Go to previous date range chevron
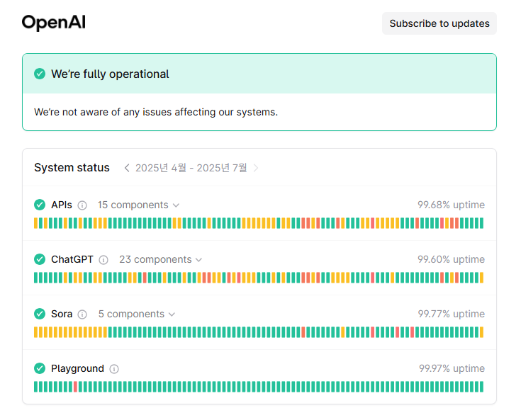The height and width of the screenshot is (420, 521). pyautogui.click(x=127, y=168)
